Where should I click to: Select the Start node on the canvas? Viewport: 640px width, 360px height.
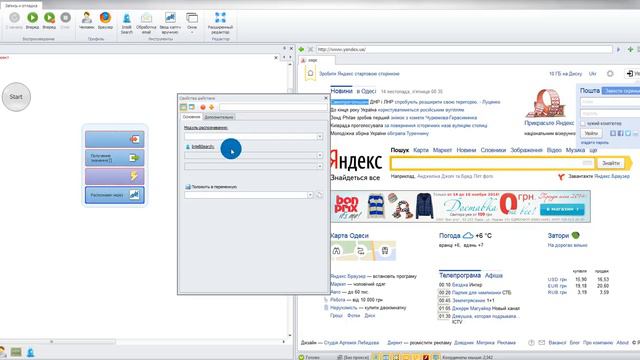pyautogui.click(x=16, y=97)
